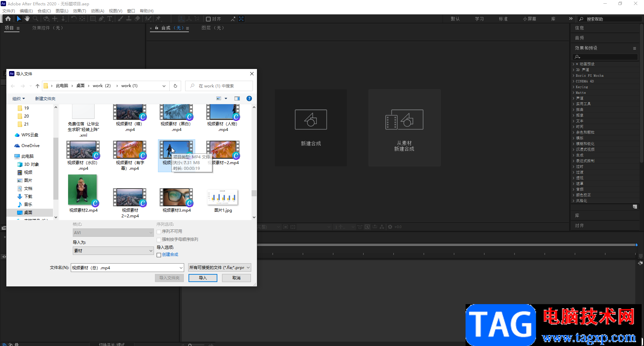This screenshot has width=644, height=346.
Task: Open the 导入为 dropdown
Action: (x=113, y=251)
